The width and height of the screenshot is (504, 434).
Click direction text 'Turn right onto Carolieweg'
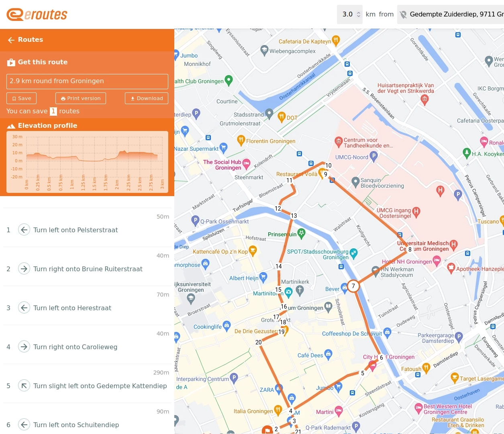pyautogui.click(x=75, y=347)
